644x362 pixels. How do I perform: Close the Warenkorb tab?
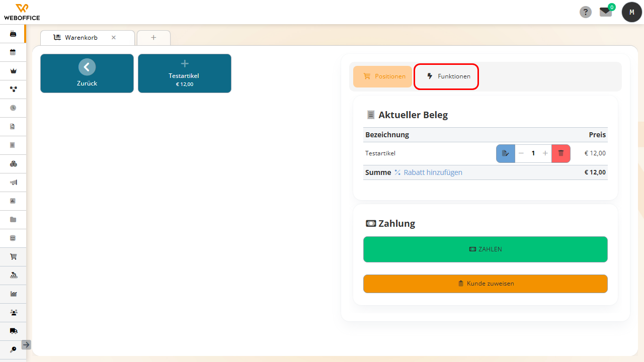tap(114, 38)
